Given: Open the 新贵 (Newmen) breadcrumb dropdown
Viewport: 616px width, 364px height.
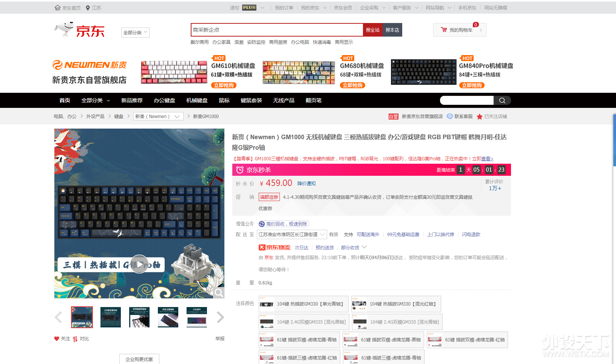Looking at the screenshot, I should point(158,117).
